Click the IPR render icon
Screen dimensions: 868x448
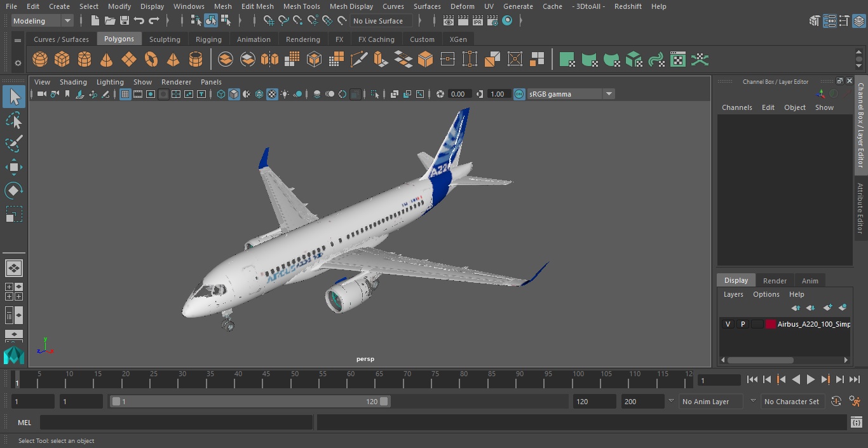pos(477,21)
